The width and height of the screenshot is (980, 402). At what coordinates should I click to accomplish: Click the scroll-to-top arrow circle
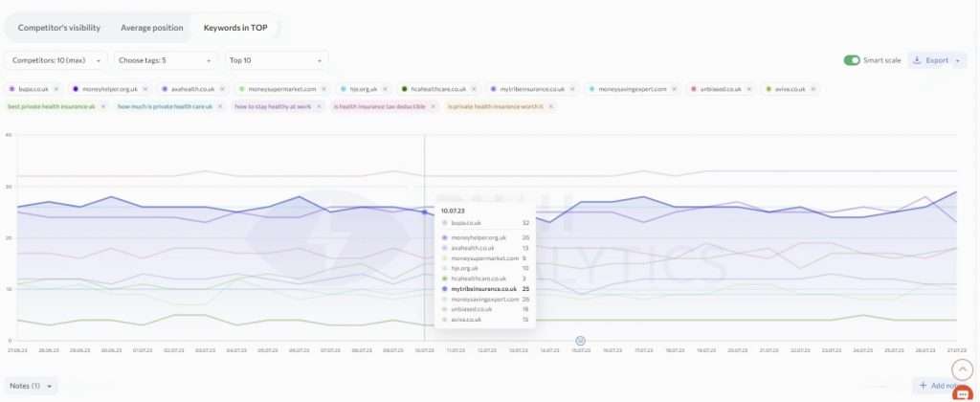[x=963, y=370]
